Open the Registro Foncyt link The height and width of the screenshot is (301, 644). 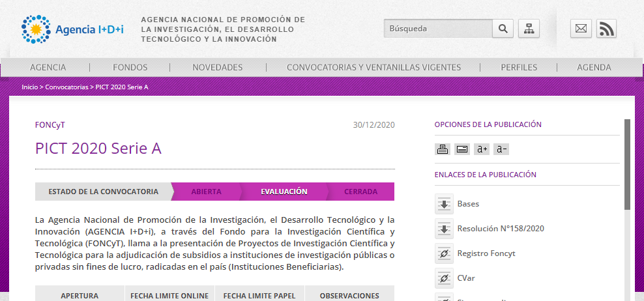[x=486, y=253]
